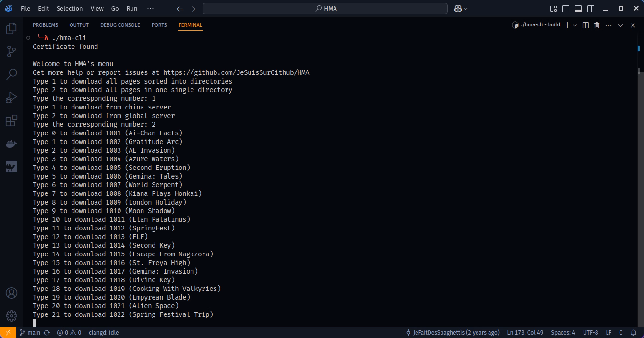The width and height of the screenshot is (644, 338).
Task: Select encoding UTF-8 in status bar
Action: (x=590, y=332)
